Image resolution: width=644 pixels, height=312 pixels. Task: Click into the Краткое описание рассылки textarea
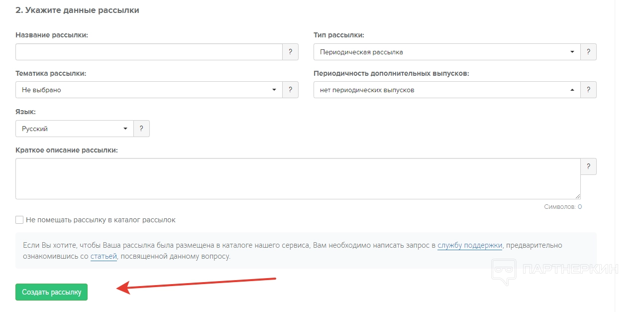(x=298, y=178)
